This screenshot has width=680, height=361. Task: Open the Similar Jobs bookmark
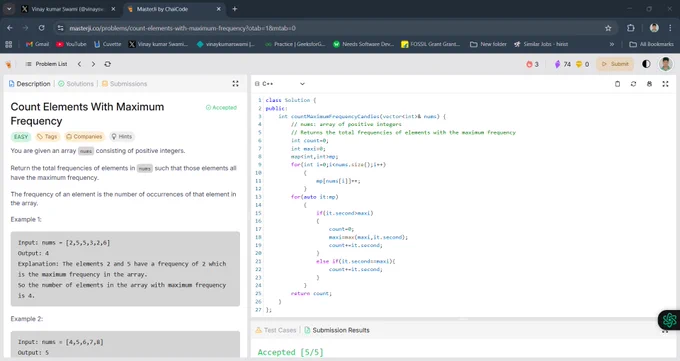coord(541,44)
